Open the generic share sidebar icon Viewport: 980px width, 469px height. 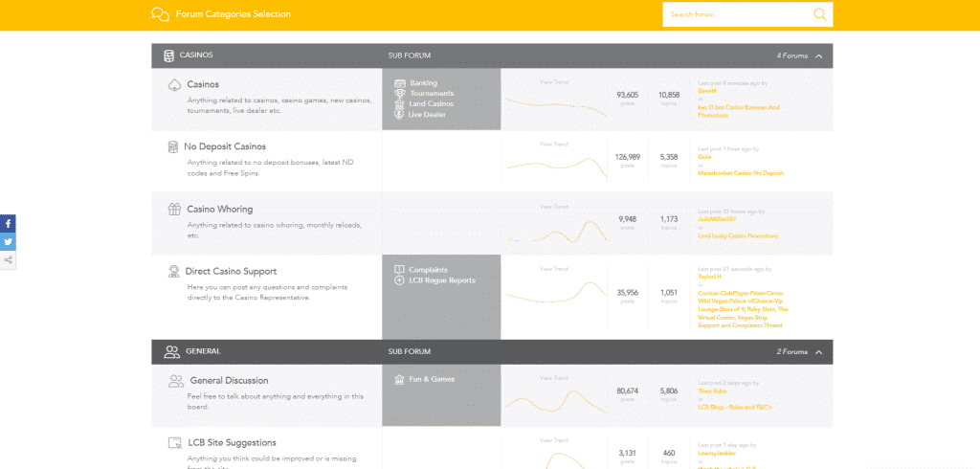coord(8,259)
